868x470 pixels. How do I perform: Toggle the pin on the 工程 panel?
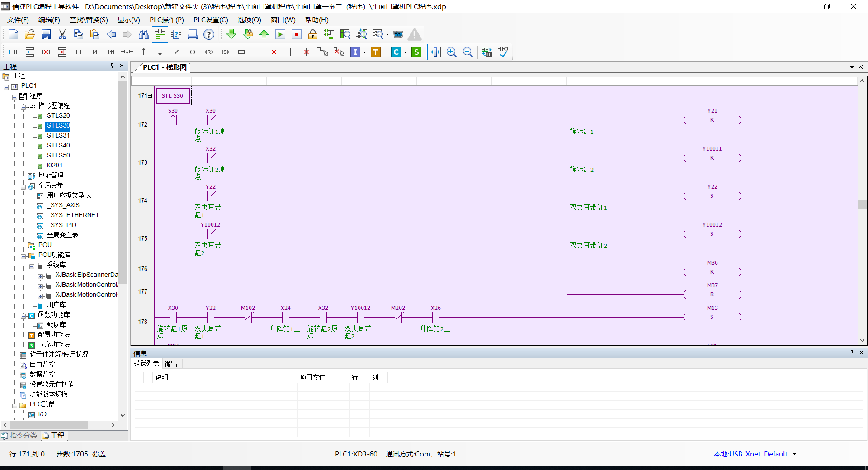[112, 66]
